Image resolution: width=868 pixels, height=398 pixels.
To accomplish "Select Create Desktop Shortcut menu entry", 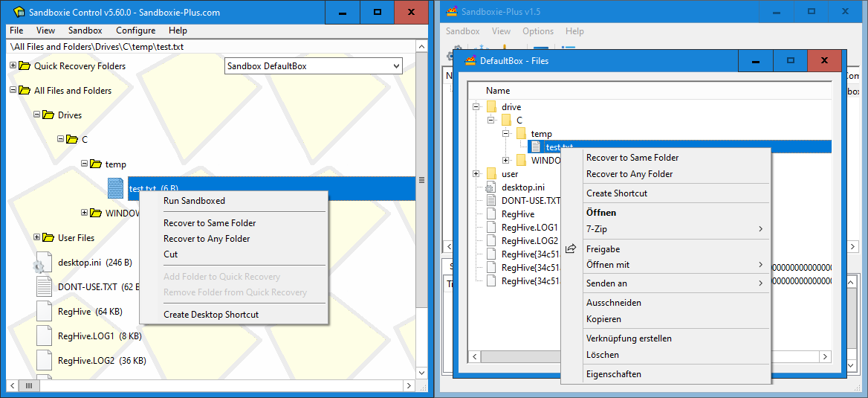I will click(211, 315).
